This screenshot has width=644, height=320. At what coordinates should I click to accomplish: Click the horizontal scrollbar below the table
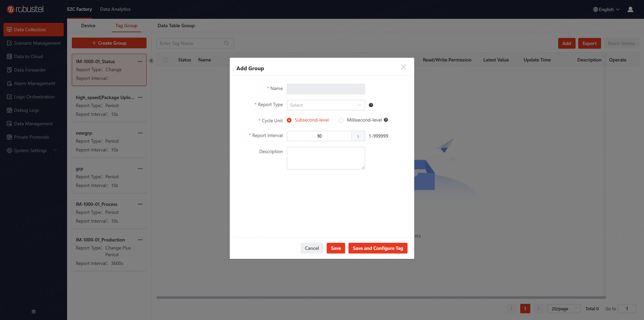[x=381, y=298]
